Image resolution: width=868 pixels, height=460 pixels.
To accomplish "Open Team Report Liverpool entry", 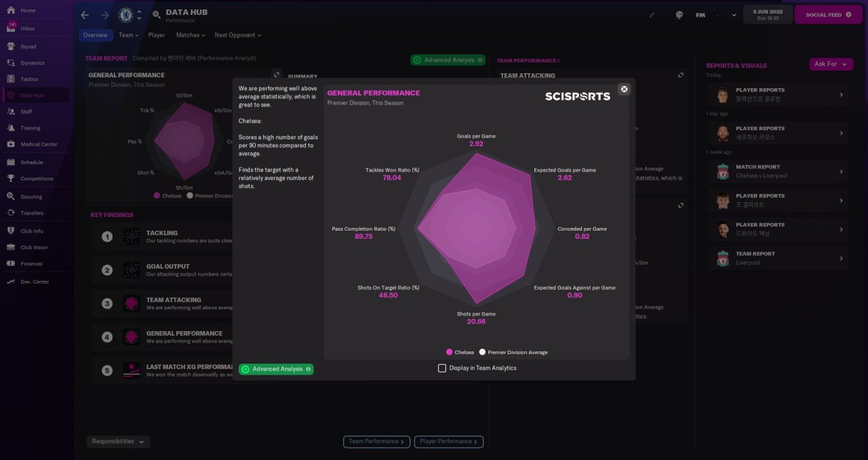I will 778,258.
